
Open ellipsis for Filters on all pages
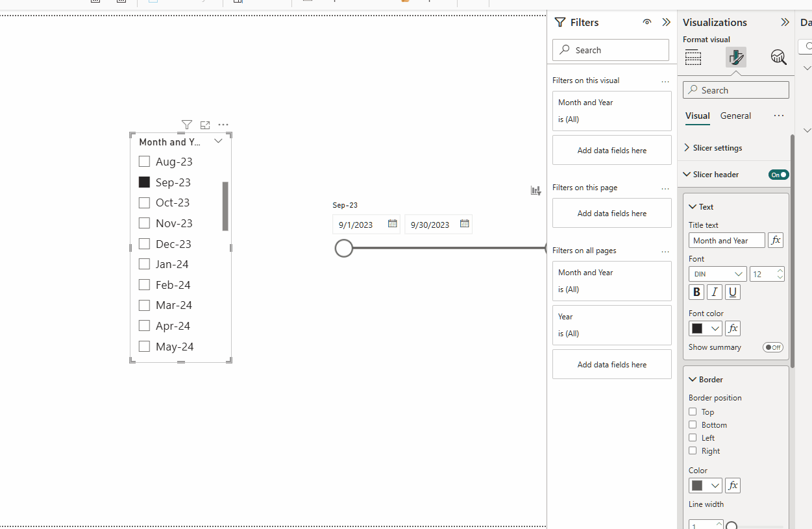click(x=665, y=251)
